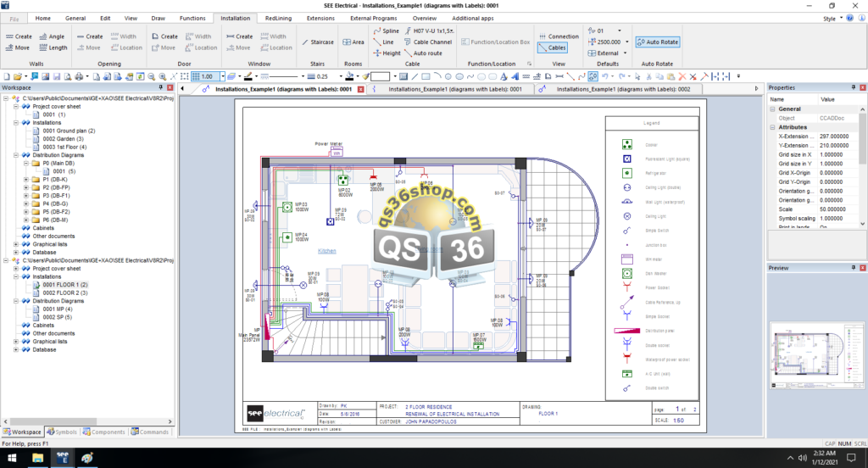Open the Draw ribbon tab
The height and width of the screenshot is (468, 868).
[x=158, y=19]
